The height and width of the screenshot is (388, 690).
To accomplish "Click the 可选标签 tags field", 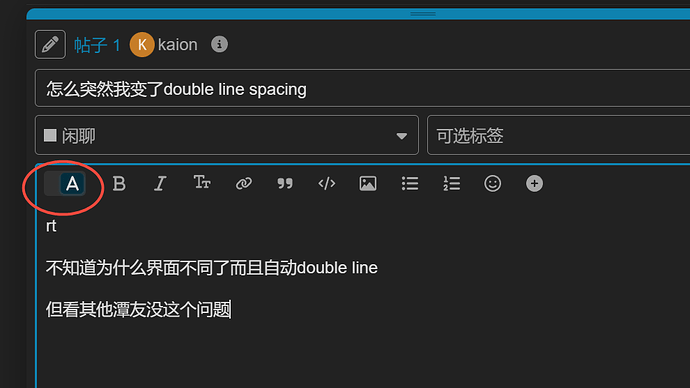I will click(x=558, y=135).
